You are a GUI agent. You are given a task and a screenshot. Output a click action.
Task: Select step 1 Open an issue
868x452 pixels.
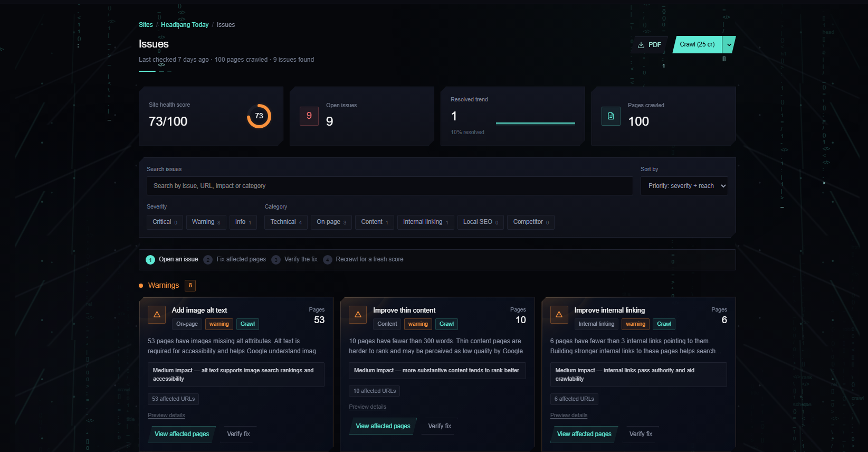(x=172, y=259)
